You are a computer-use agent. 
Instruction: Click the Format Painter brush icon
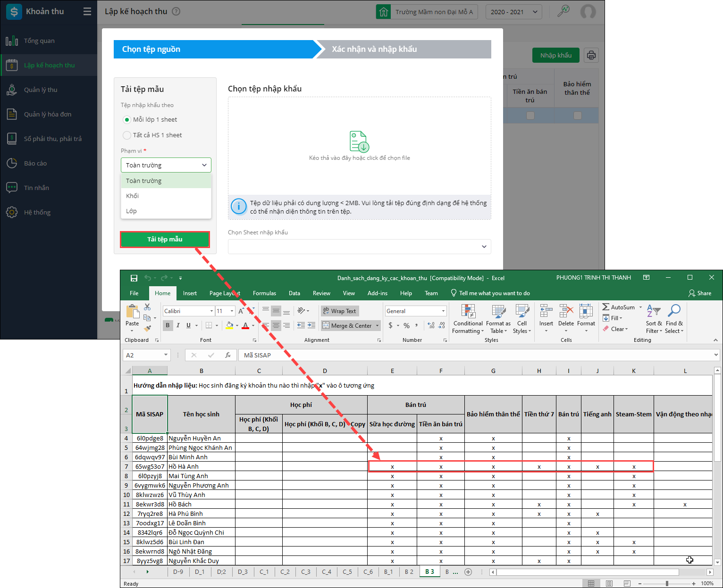[148, 328]
